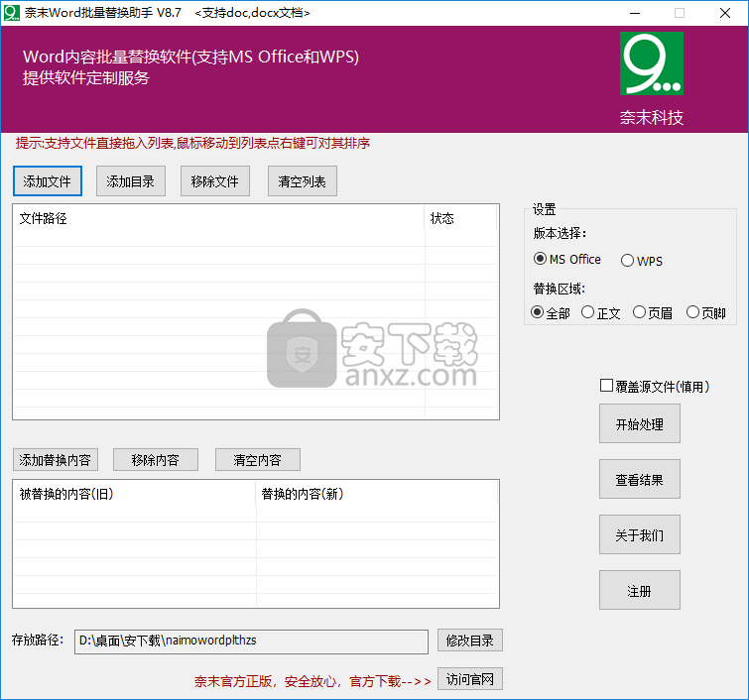Open results via 查看结果

click(x=640, y=479)
